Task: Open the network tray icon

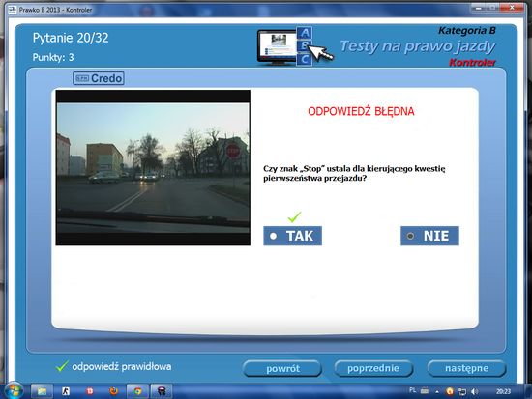Action: [x=462, y=391]
